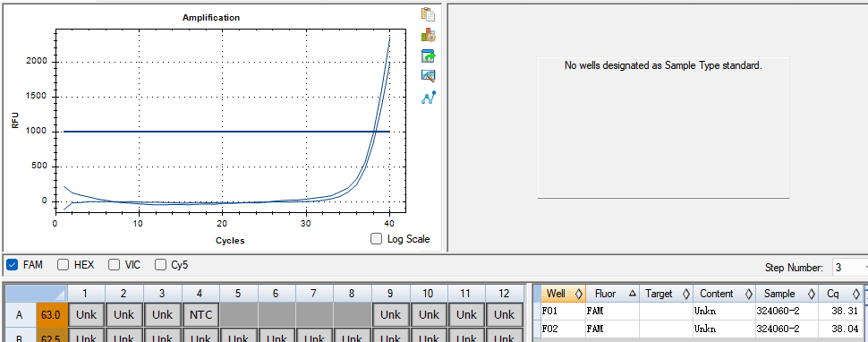Click the chart trace style pencil icon
The height and width of the screenshot is (342, 868).
[x=428, y=76]
